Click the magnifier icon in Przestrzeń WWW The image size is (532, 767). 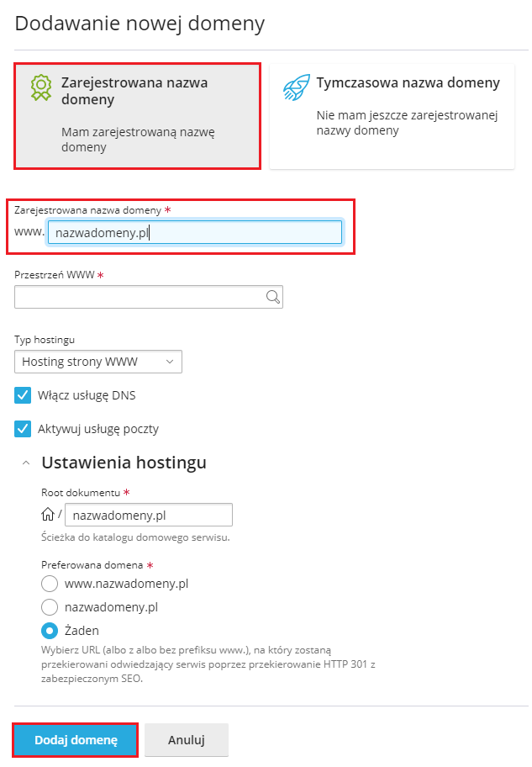click(273, 296)
